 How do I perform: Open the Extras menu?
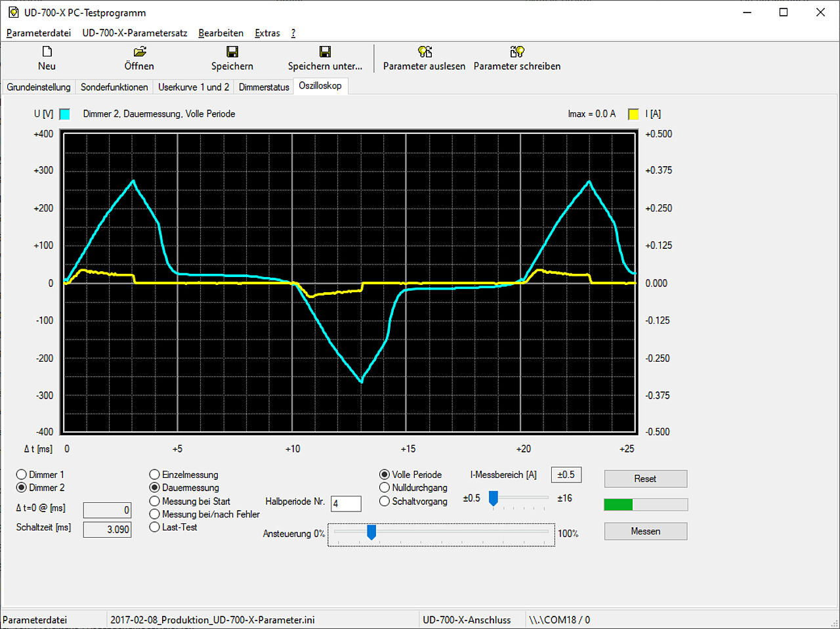(267, 33)
